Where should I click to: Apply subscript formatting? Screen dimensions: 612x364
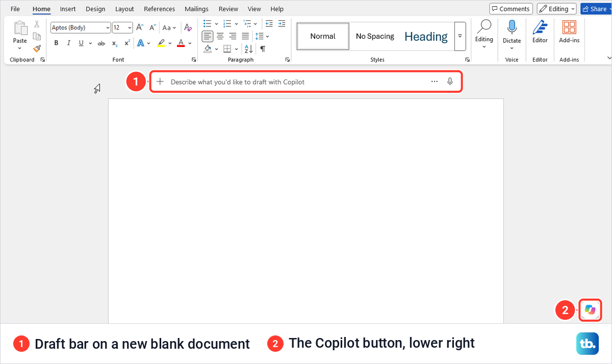(x=115, y=43)
